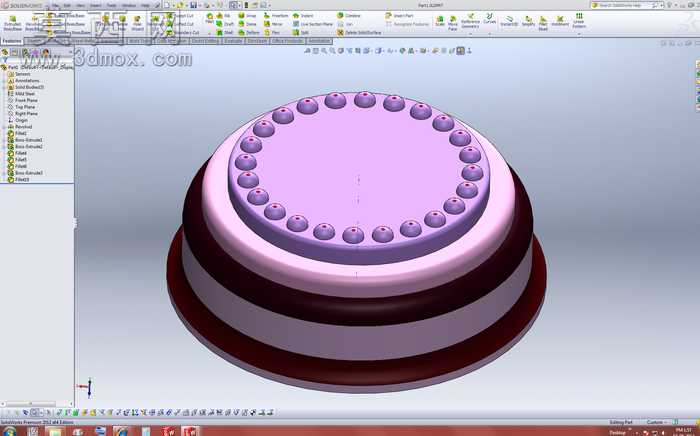Image resolution: width=700 pixels, height=436 pixels.
Task: Expand the Solid Bodies(3) folder
Action: click(x=4, y=87)
